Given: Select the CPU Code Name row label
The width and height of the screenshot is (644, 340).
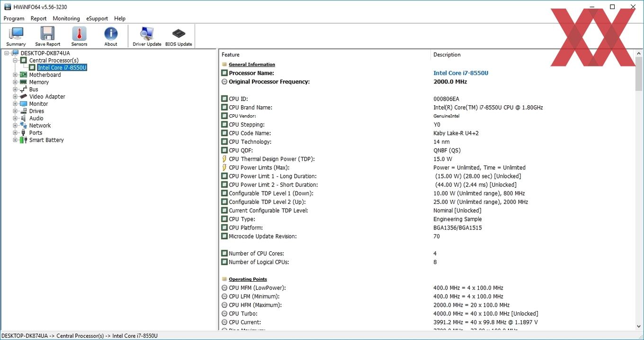Looking at the screenshot, I should pos(250,133).
